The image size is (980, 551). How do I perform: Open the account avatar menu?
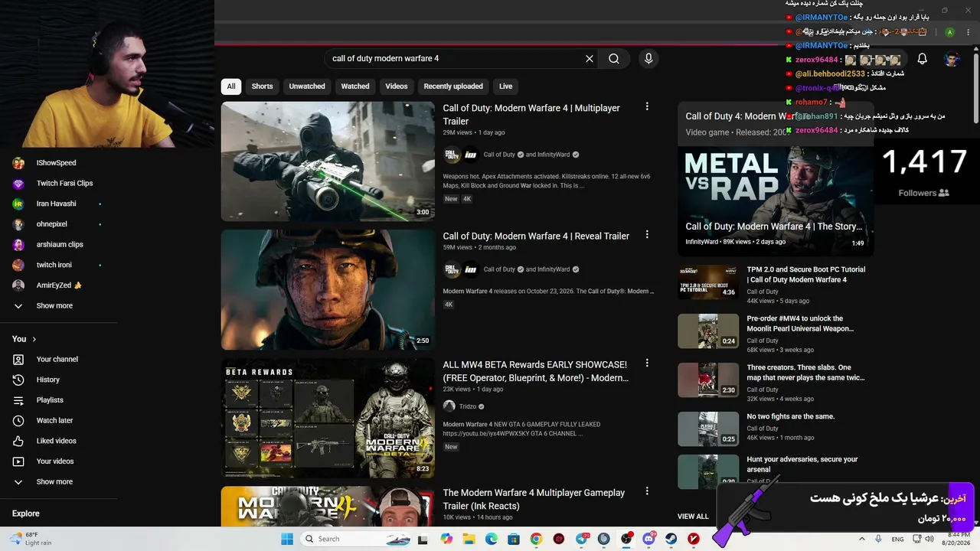pyautogui.click(x=952, y=59)
